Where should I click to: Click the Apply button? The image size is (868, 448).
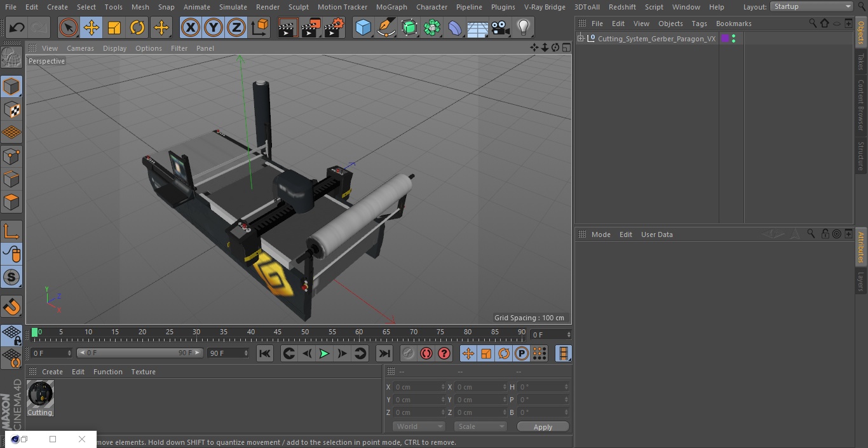(543, 427)
